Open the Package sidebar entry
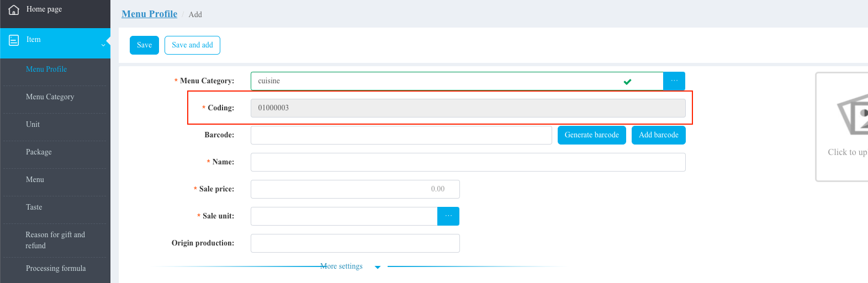 (39, 152)
